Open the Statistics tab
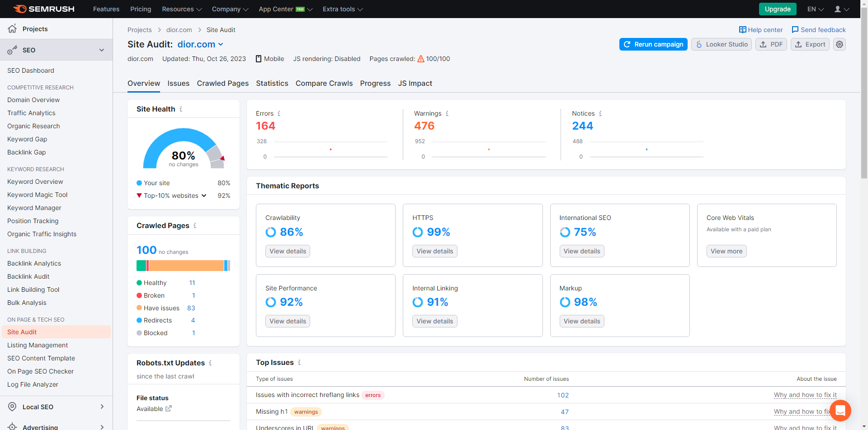Image resolution: width=868 pixels, height=430 pixels. point(272,83)
